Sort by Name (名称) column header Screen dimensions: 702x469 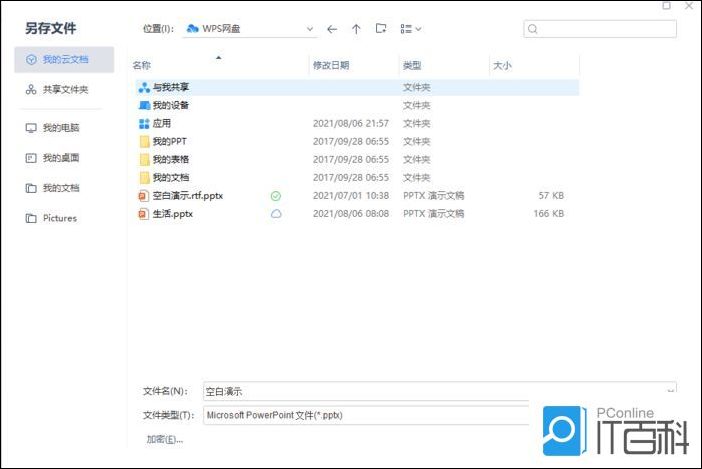(141, 65)
